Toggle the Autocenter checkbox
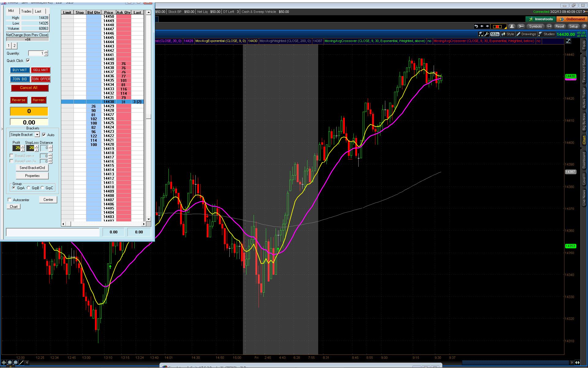Image resolution: width=588 pixels, height=368 pixels. pos(10,200)
